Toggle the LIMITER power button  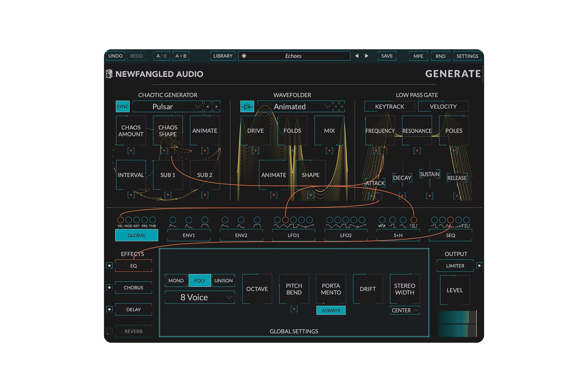pos(479,265)
